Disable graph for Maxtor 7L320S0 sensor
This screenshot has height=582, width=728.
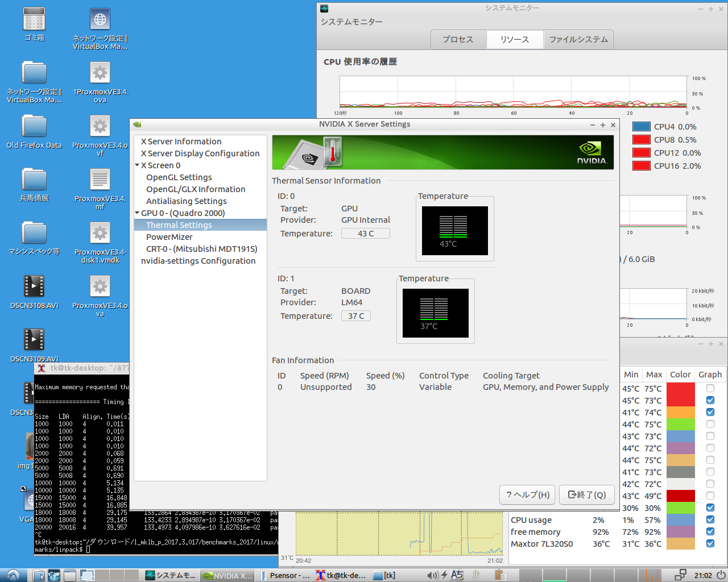pyautogui.click(x=710, y=543)
